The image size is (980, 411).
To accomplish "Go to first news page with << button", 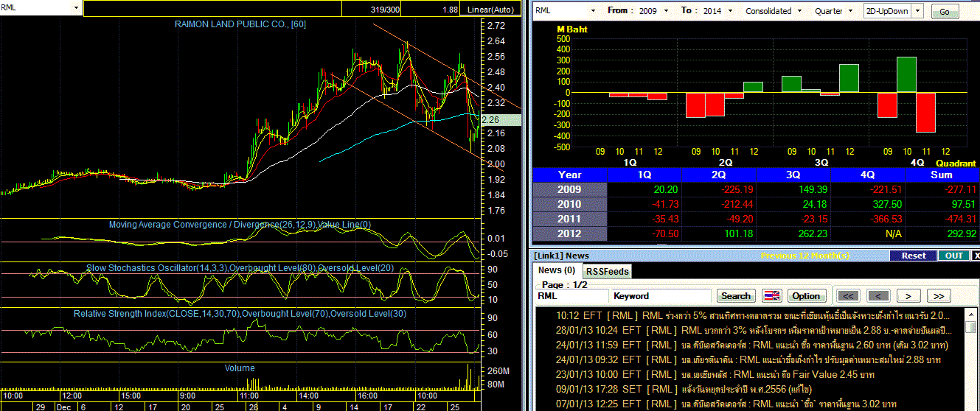I will click(849, 296).
